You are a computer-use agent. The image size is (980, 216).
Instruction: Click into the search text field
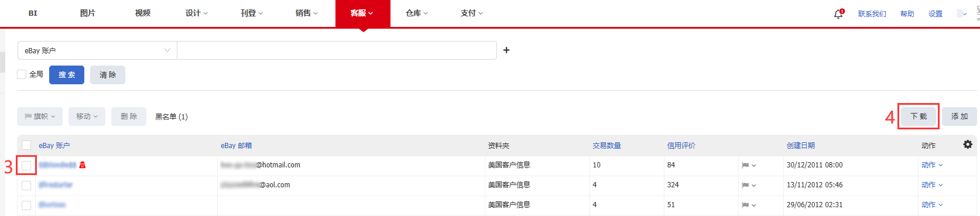(x=337, y=50)
